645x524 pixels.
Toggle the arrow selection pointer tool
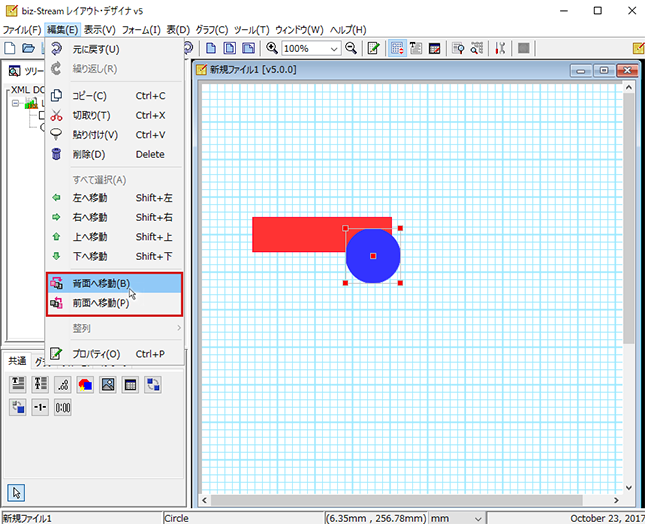[x=16, y=493]
